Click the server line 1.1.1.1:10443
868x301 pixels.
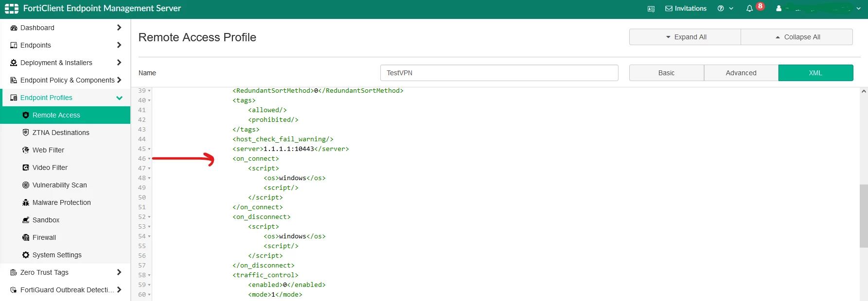[x=291, y=149]
